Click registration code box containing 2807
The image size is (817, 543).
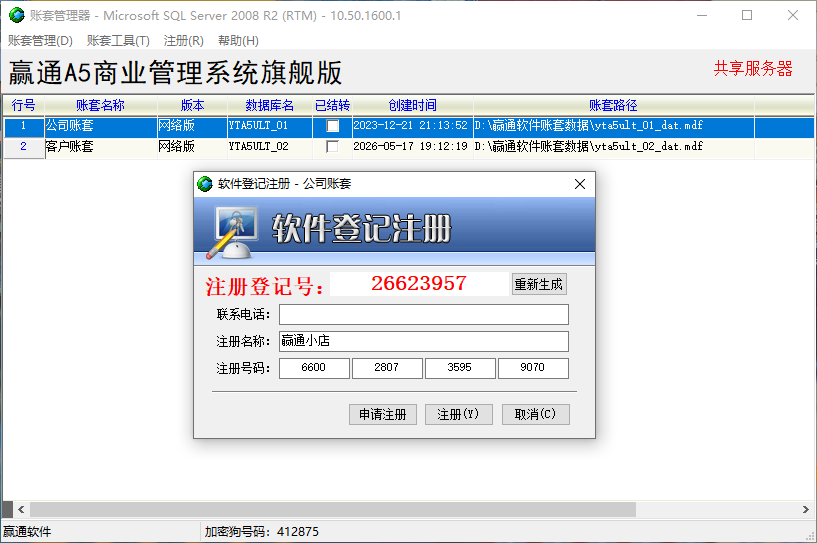387,368
